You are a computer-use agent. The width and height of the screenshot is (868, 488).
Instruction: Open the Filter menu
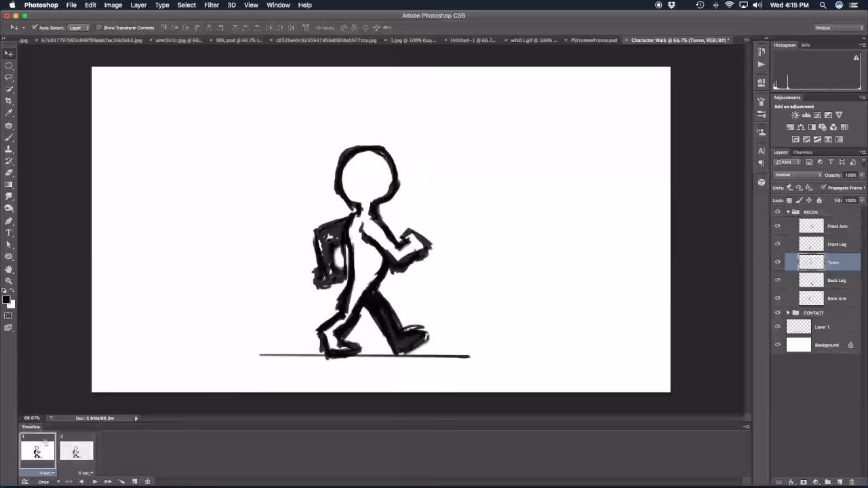click(212, 5)
